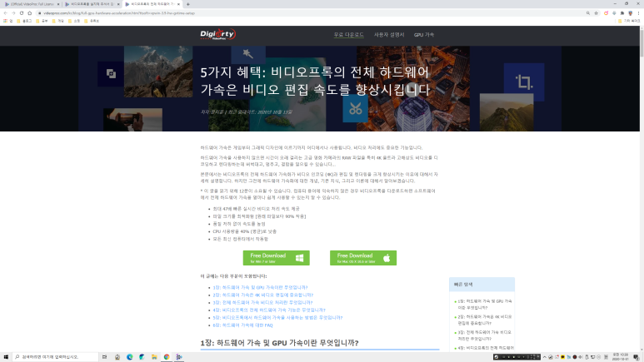
Task: Open the GPU 가속 nav item
Action: pyautogui.click(x=424, y=35)
